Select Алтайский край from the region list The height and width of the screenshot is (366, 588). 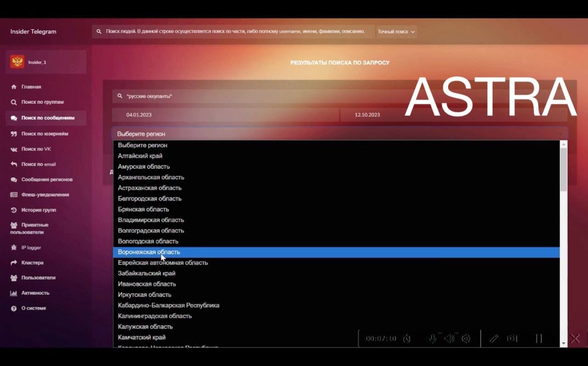(336, 156)
